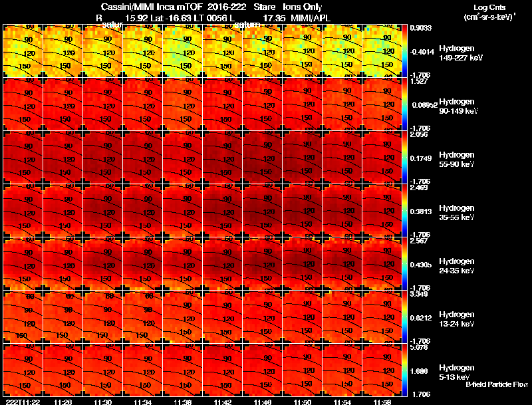This screenshot has width=532, height=405.
Task: Click the 149-227 keV panel at 11:22
Action: click(x=23, y=51)
